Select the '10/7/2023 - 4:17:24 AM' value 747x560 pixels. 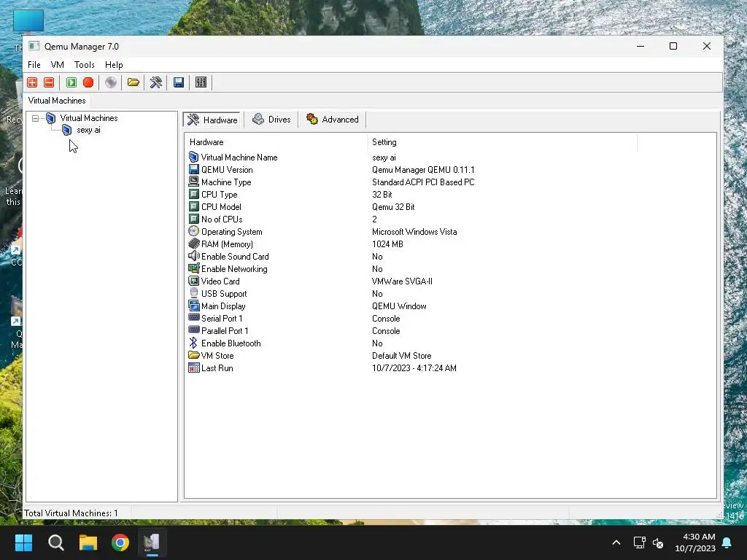pos(414,367)
